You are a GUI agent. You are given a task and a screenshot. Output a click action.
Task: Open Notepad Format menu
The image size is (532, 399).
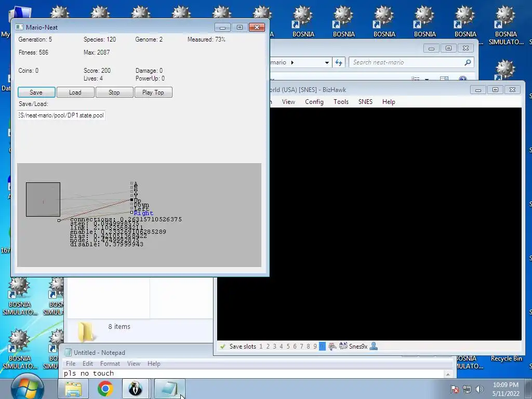click(x=110, y=363)
